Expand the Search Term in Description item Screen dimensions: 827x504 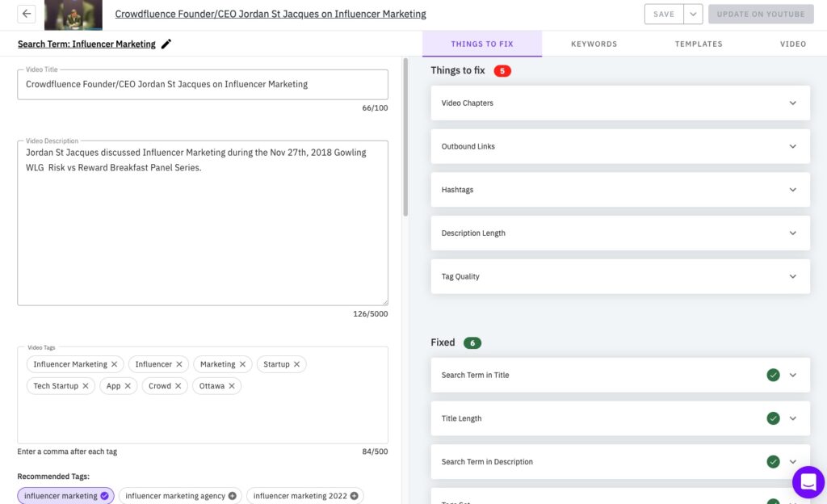(793, 462)
